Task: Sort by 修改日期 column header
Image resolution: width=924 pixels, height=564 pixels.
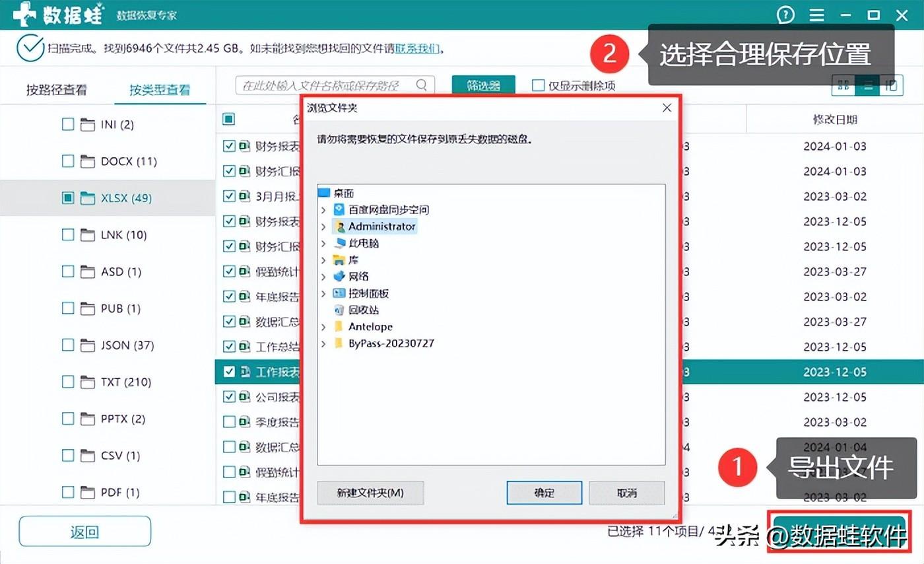Action: tap(835, 120)
